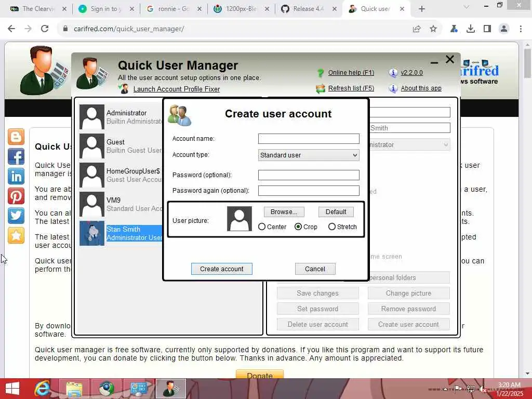Open the Control Panel taskbar icon

(138, 389)
